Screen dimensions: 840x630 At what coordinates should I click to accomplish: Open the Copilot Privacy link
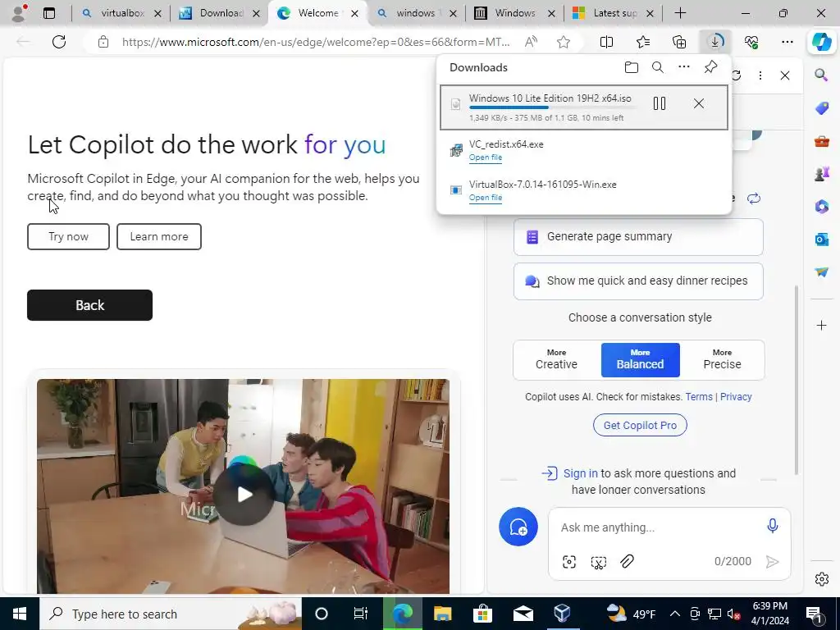click(736, 396)
